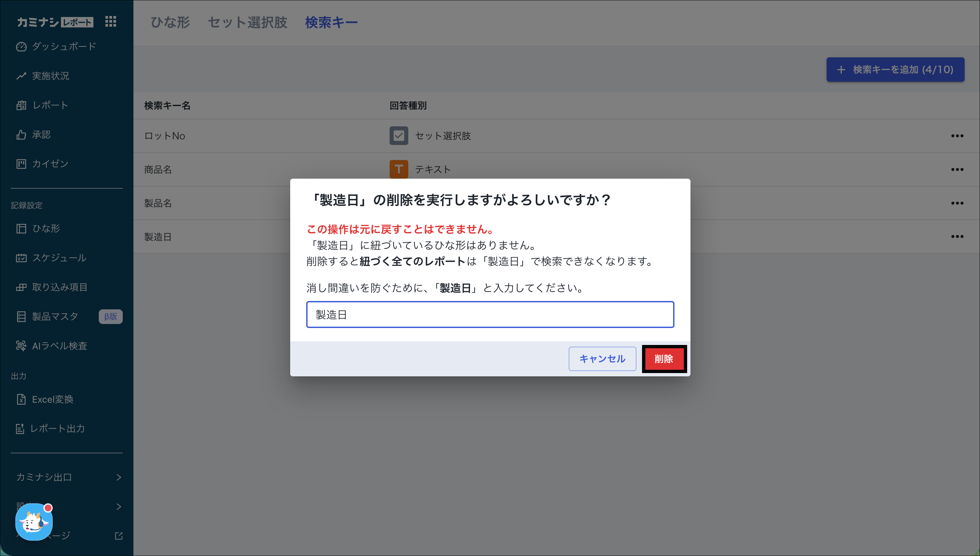Click 検索キーを追加 (4/10) button

895,69
